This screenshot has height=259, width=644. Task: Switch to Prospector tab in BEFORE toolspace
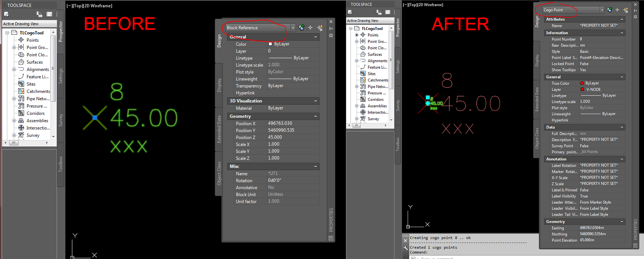point(61,31)
